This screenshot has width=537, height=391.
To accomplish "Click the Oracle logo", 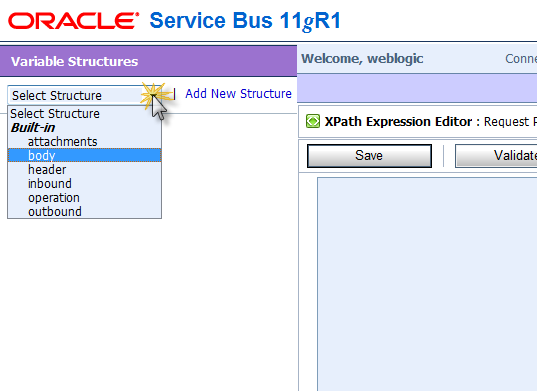I will click(74, 21).
